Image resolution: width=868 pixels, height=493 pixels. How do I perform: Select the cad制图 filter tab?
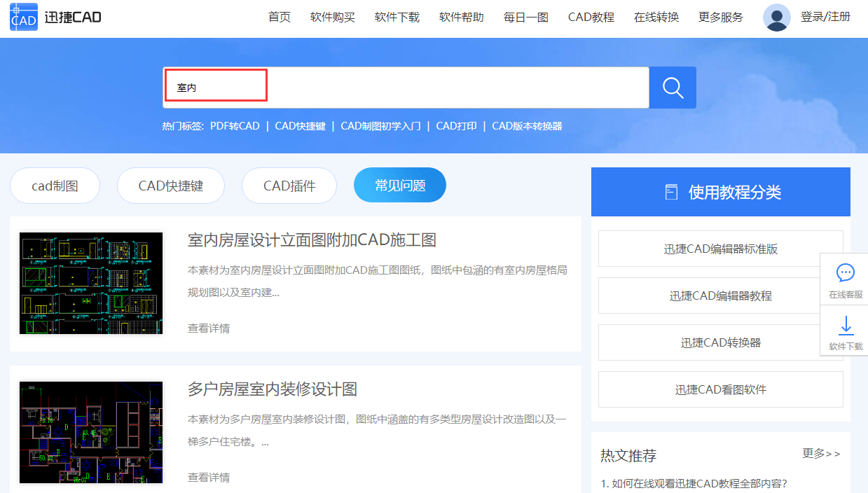55,184
